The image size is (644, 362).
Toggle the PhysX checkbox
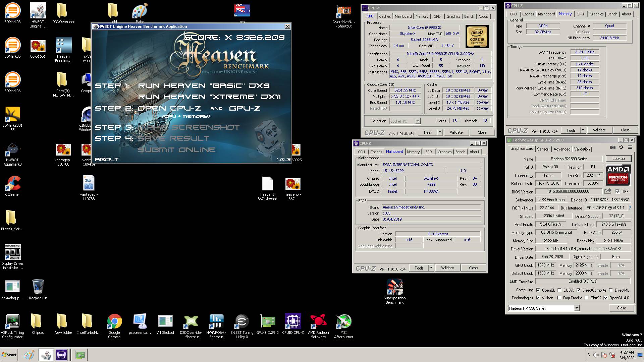tap(587, 298)
